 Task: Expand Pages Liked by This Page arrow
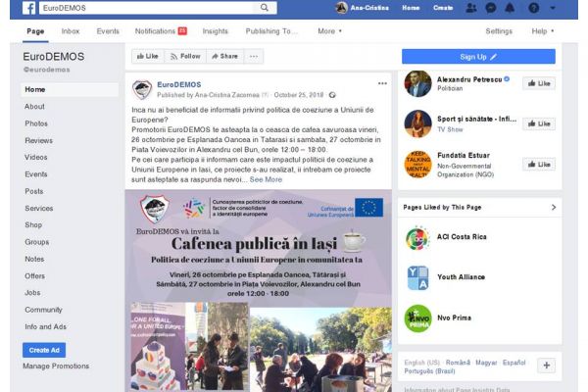click(x=554, y=207)
